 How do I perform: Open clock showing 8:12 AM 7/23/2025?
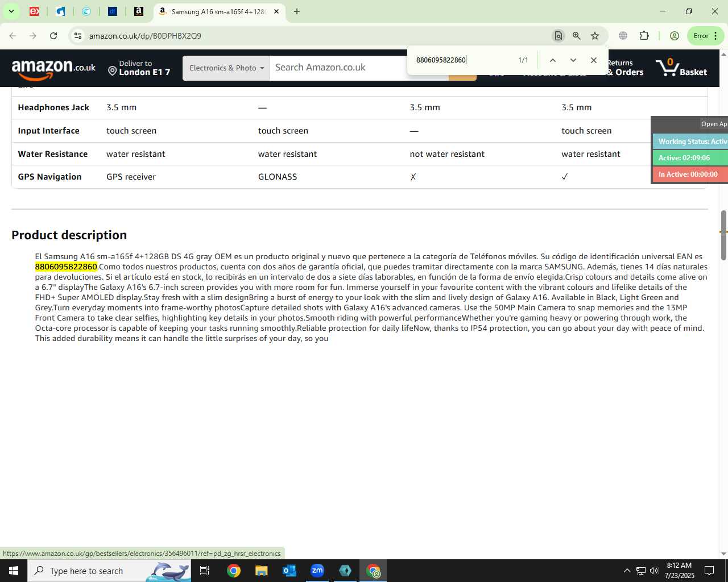click(680, 571)
